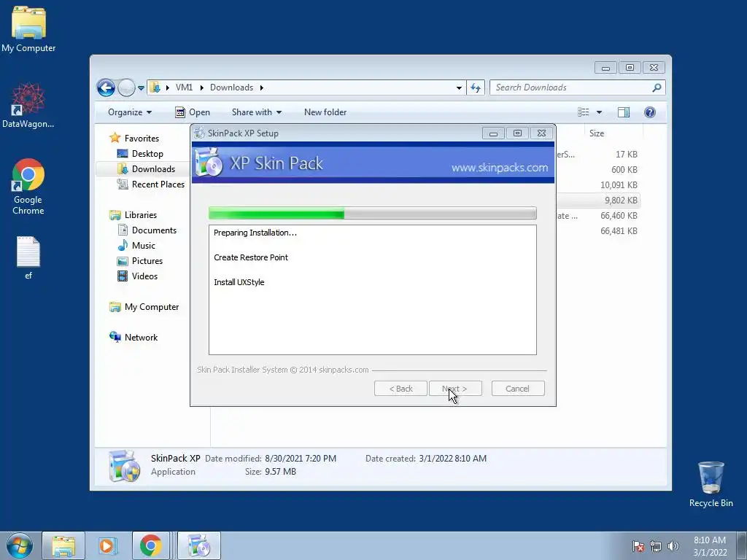The image size is (747, 560).
Task: Select Favorites in navigation pane
Action: click(x=142, y=139)
